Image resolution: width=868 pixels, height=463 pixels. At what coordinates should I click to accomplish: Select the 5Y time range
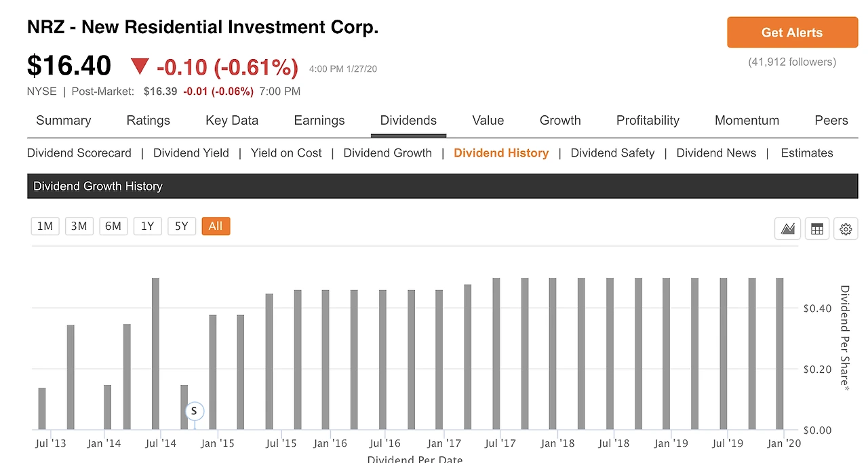[181, 226]
